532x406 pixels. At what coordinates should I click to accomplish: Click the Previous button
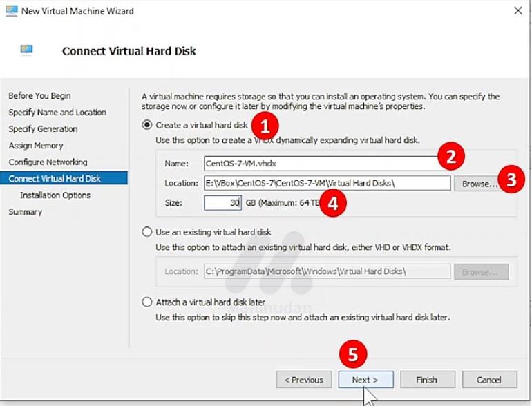click(303, 380)
